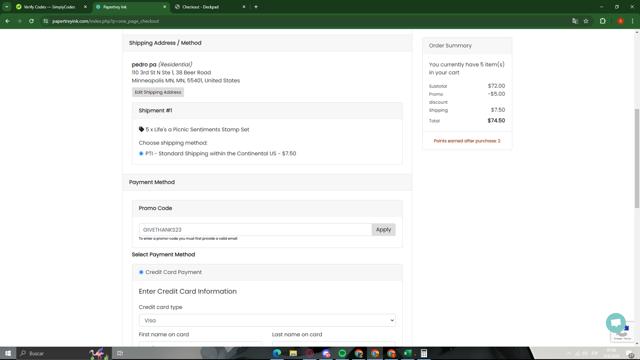Reload the checkout page
Viewport: 640px width, 360px height.
click(31, 21)
